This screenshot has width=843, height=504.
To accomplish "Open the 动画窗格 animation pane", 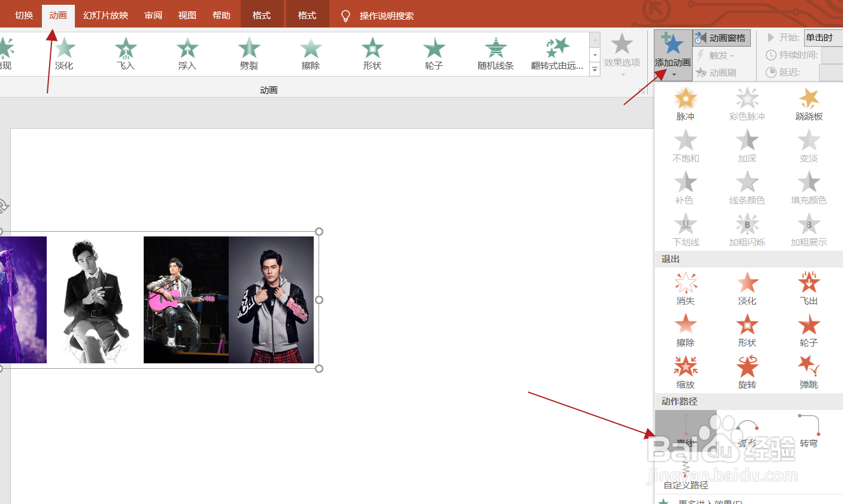I will pyautogui.click(x=721, y=38).
